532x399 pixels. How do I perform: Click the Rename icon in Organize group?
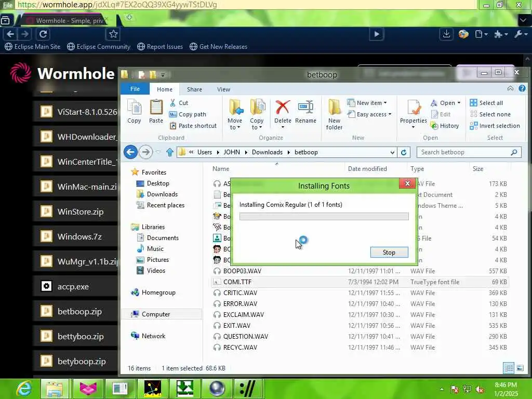coord(305,112)
